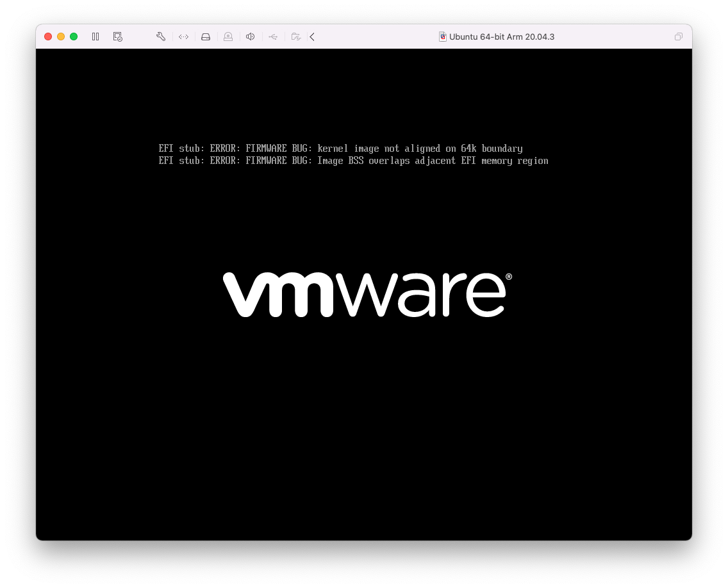Enter Unity/single window mode icon

pyautogui.click(x=678, y=37)
